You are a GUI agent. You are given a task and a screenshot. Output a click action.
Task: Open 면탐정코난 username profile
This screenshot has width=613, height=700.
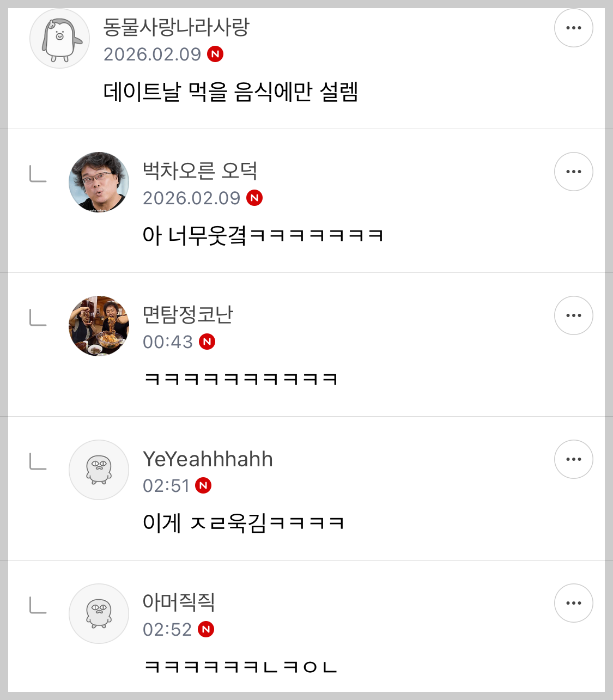[x=187, y=314]
